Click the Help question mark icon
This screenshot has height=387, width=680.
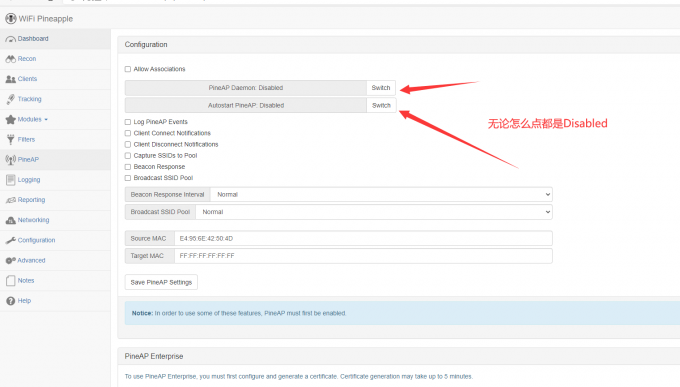[x=10, y=301]
